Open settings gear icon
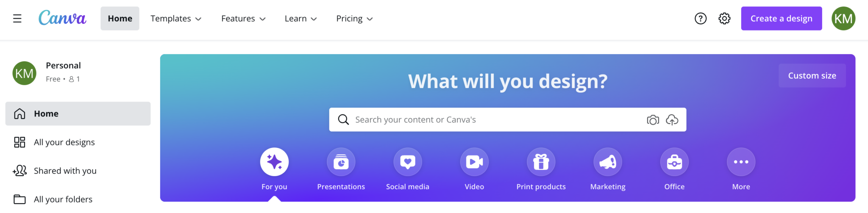The image size is (868, 213). (724, 19)
